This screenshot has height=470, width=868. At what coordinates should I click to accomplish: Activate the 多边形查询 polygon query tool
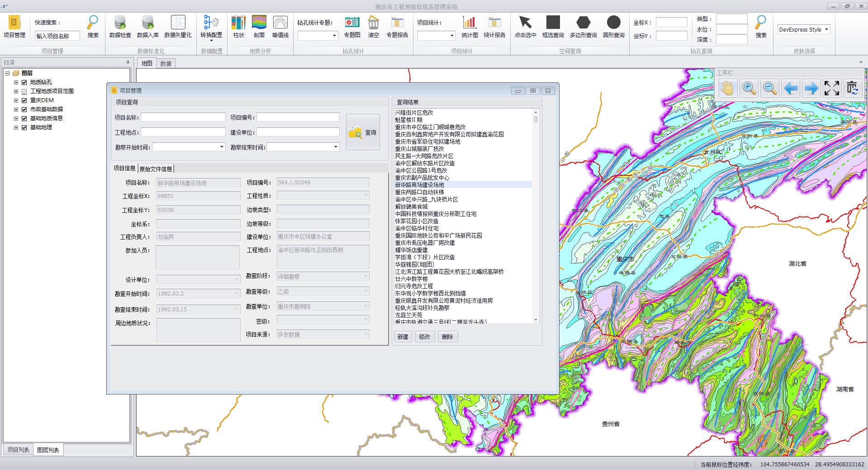click(583, 23)
